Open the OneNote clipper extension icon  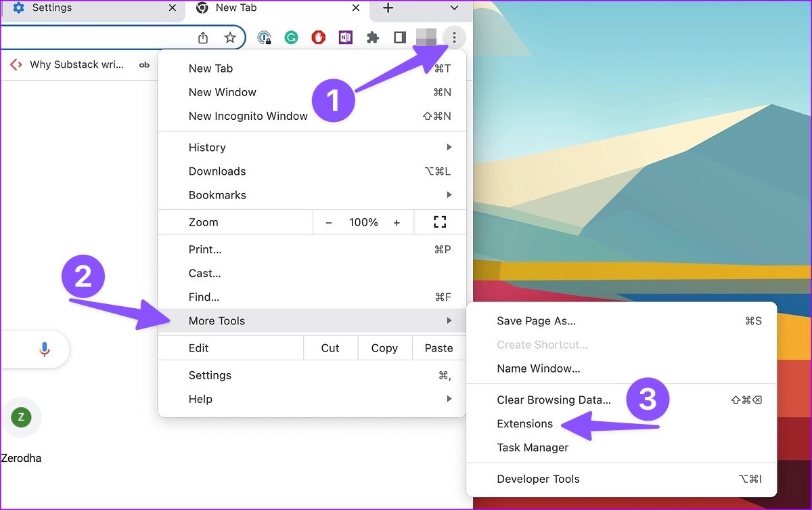[x=345, y=38]
